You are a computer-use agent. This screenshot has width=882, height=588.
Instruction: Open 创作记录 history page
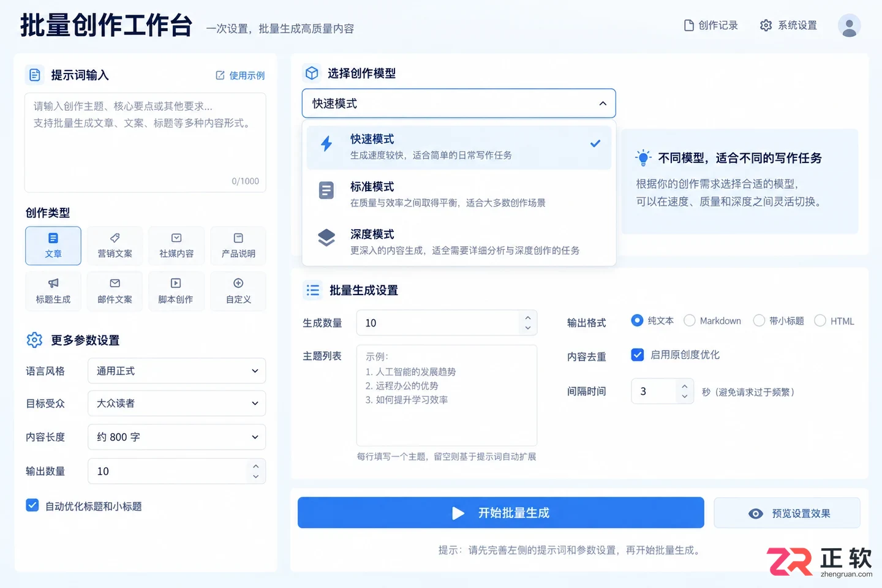[710, 25]
